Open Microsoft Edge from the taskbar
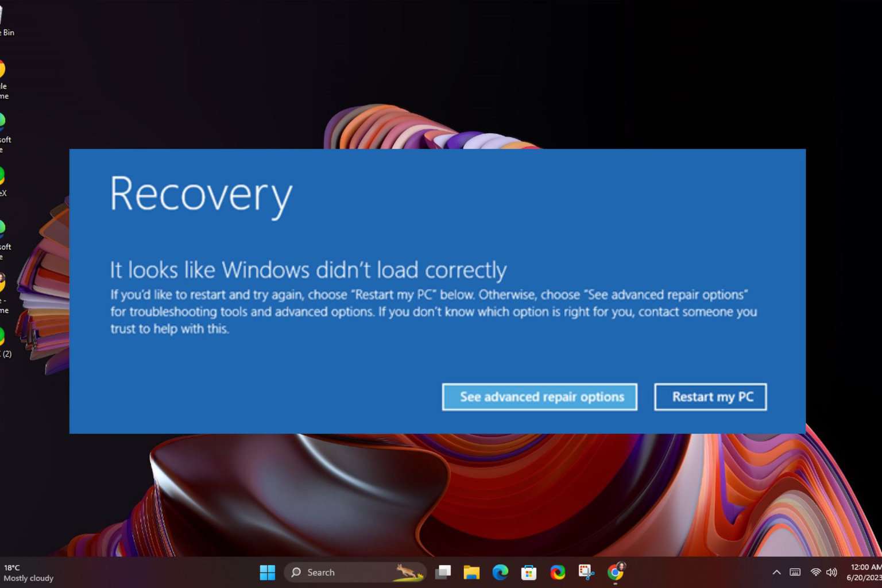Screen dimensions: 882x588 [x=500, y=572]
